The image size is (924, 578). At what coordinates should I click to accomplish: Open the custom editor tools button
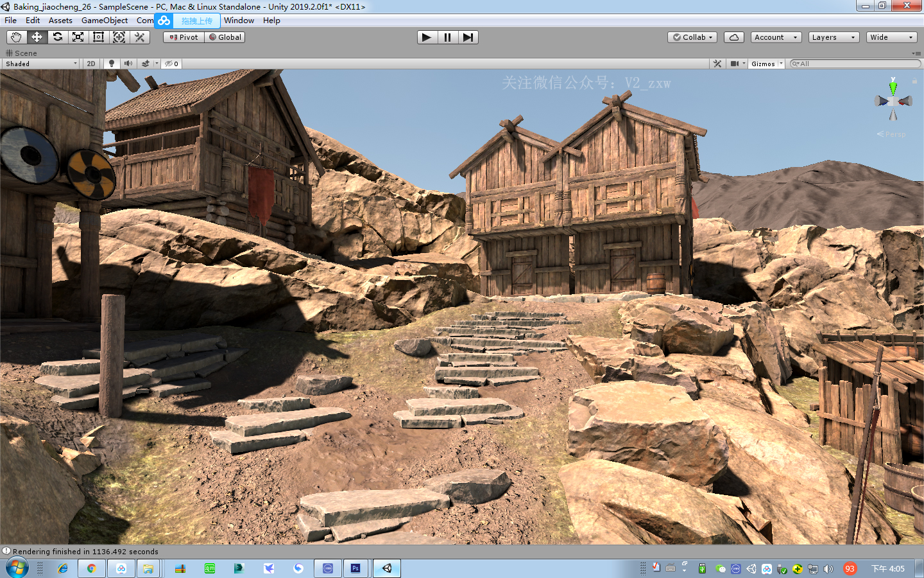point(139,37)
